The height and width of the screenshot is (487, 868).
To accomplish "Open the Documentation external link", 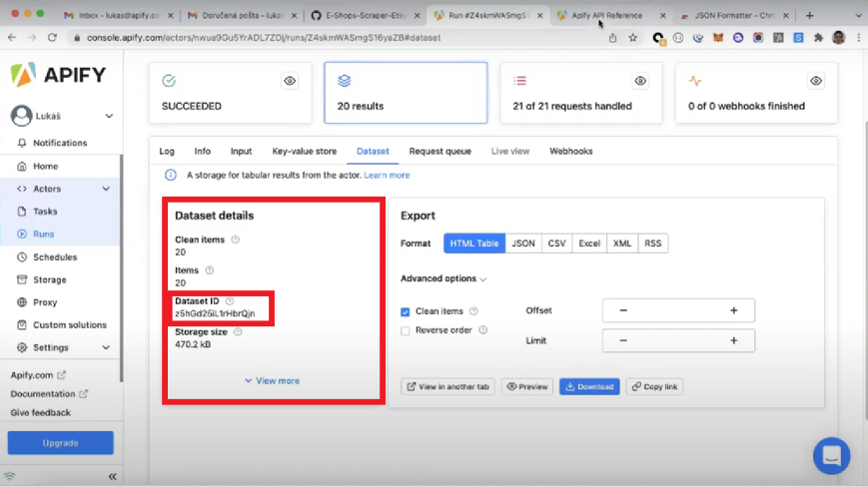I will 49,393.
